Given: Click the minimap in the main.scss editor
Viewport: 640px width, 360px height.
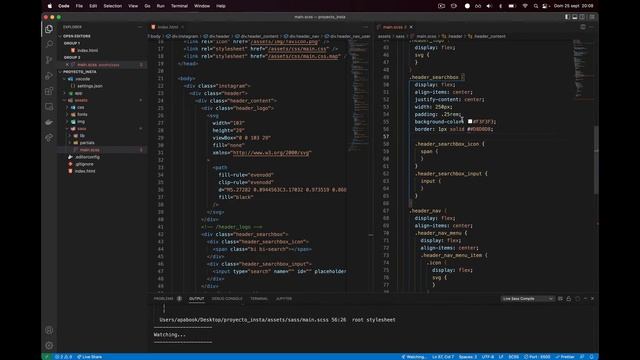Looking at the screenshot, I should [582, 69].
